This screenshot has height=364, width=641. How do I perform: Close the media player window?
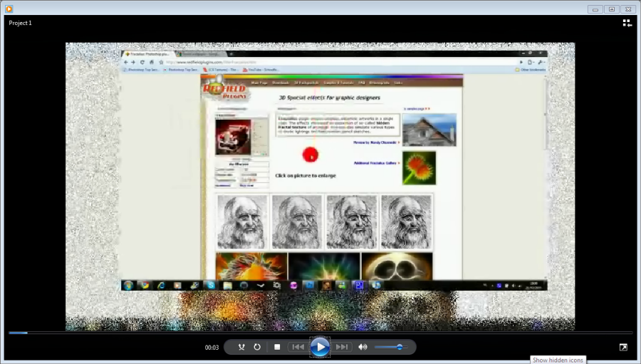[628, 9]
